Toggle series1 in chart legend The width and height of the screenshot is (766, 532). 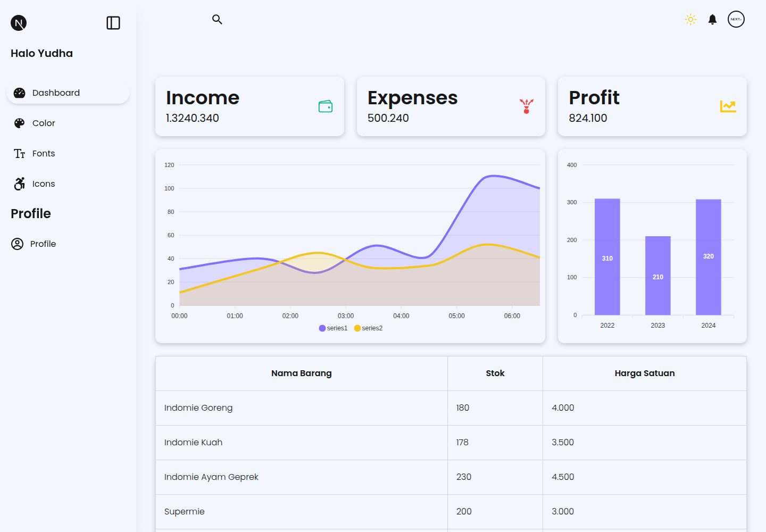(333, 328)
